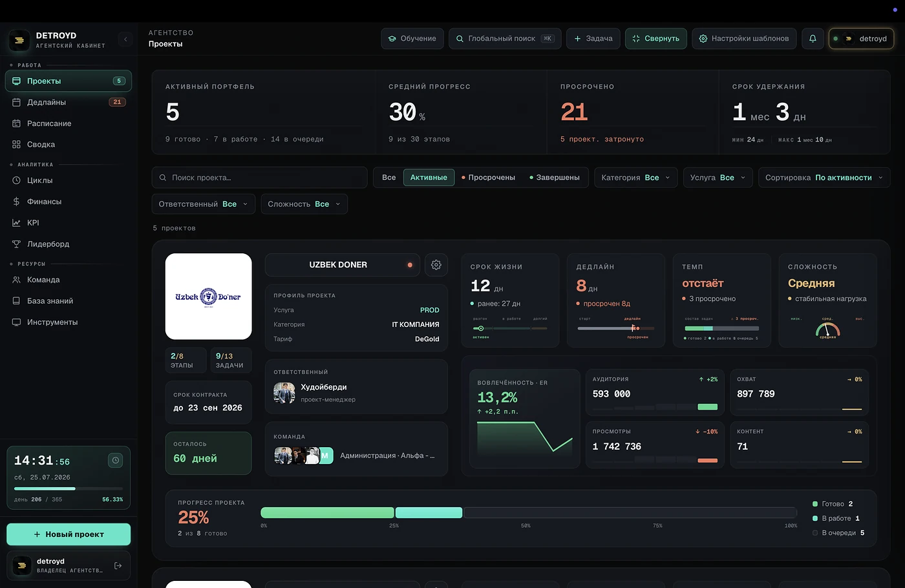
Task: Click the Лидерборд trophy icon
Action: [x=17, y=244]
